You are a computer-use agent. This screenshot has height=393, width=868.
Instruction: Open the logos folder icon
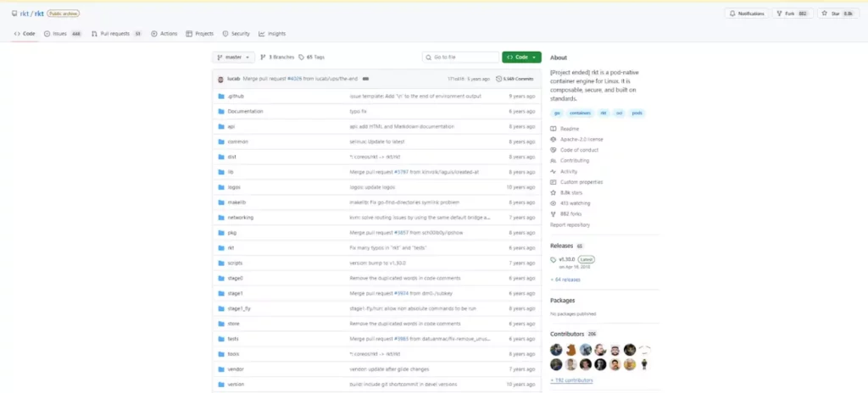(x=221, y=187)
